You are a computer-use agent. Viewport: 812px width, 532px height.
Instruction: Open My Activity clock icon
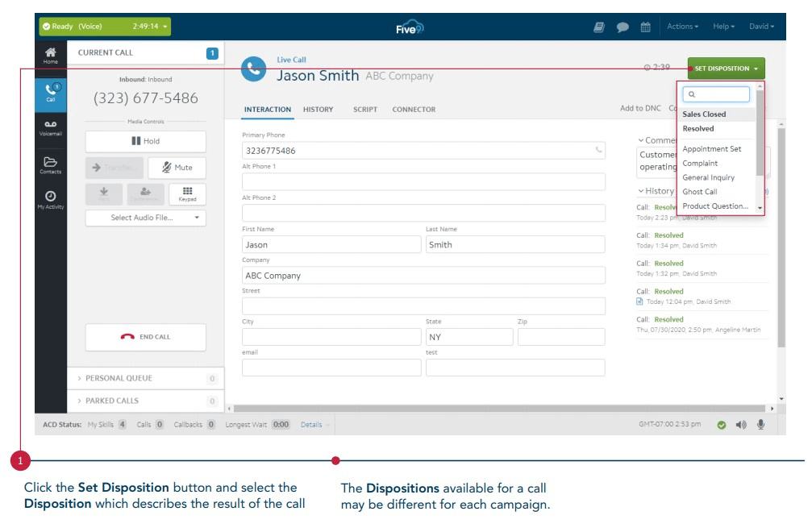tap(50, 199)
